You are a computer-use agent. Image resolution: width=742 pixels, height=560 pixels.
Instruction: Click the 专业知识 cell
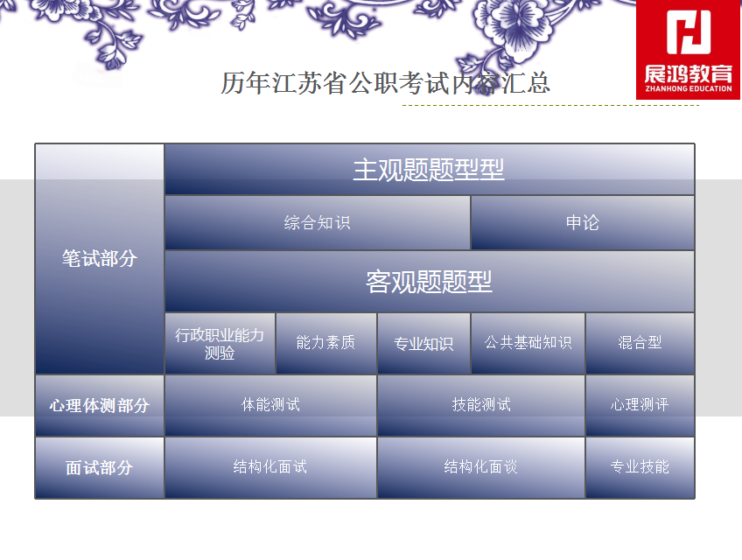coord(423,344)
